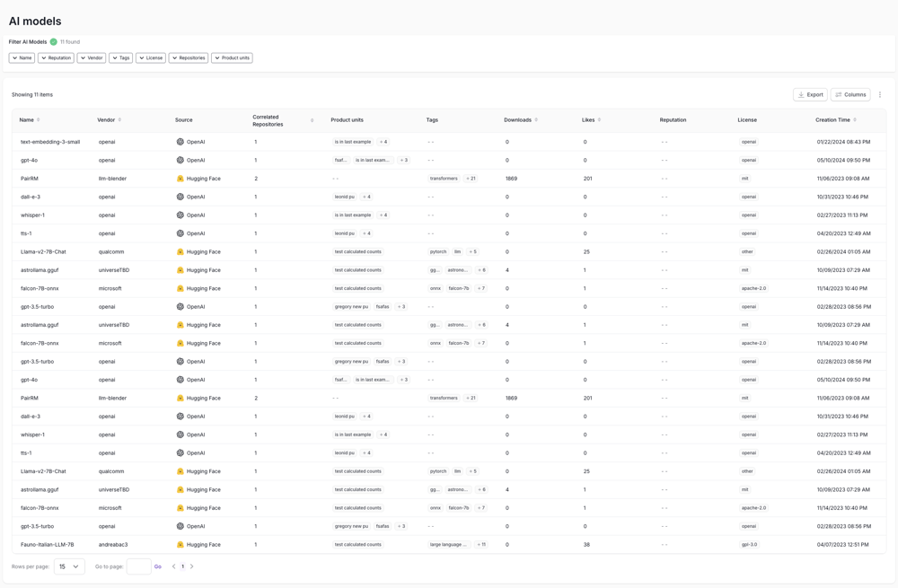Expand the Tags filter dropdown
This screenshot has width=898, height=588.
[x=121, y=57]
